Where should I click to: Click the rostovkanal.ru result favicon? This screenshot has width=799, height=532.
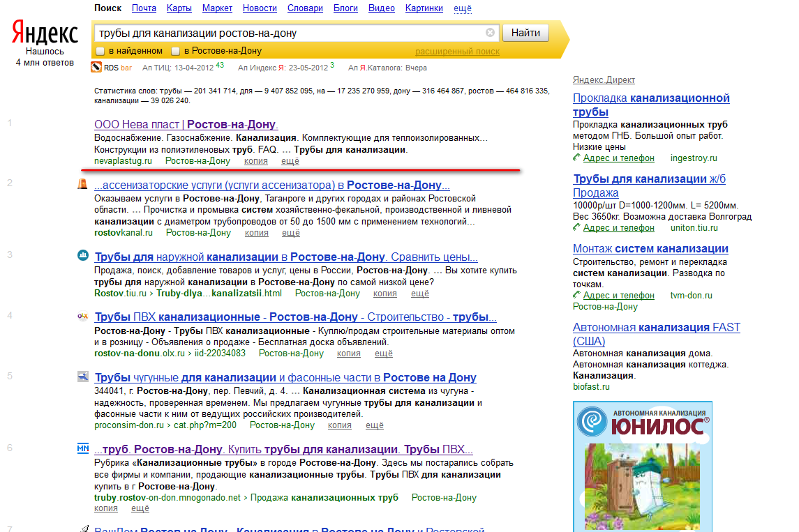coord(82,184)
